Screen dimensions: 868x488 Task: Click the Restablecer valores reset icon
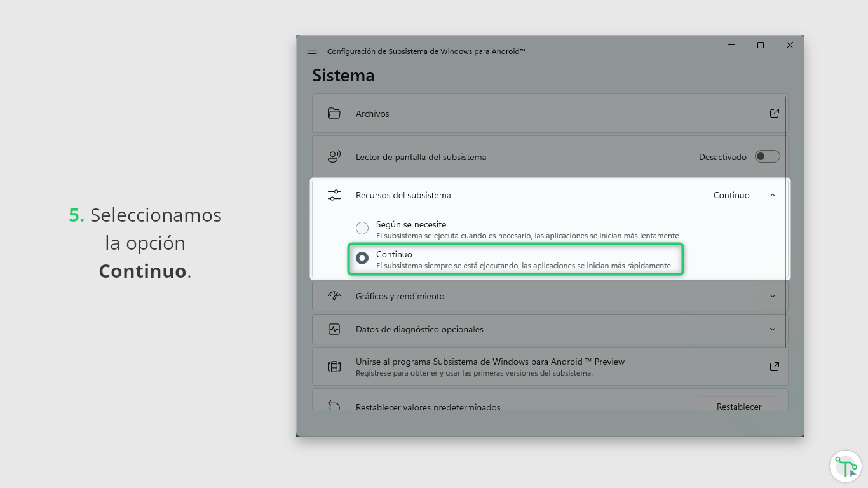pyautogui.click(x=334, y=406)
